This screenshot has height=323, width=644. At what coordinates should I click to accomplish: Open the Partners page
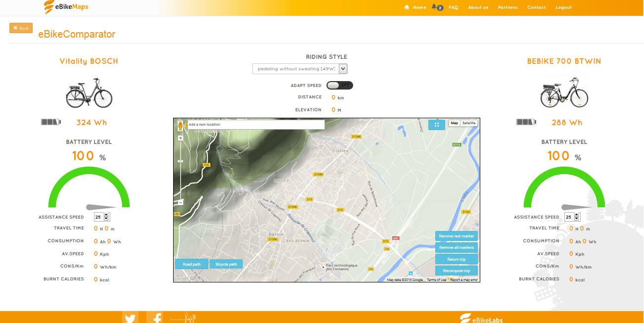507,7
